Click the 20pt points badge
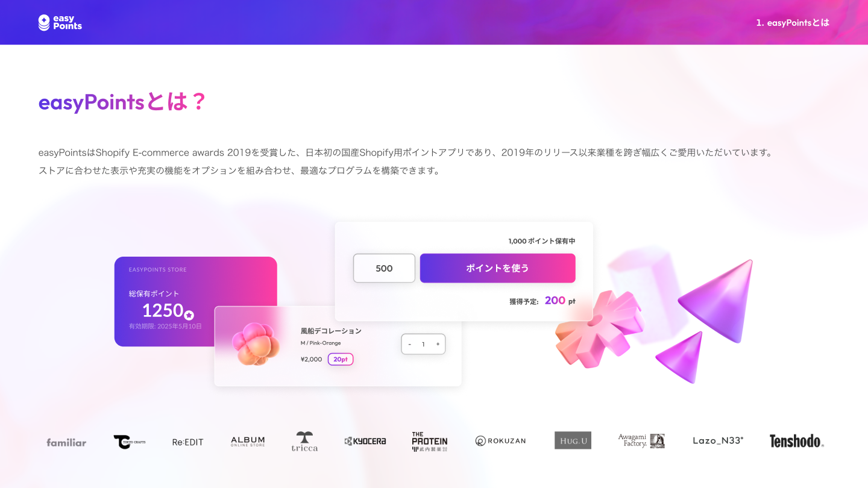This screenshot has width=868, height=488. coord(341,359)
